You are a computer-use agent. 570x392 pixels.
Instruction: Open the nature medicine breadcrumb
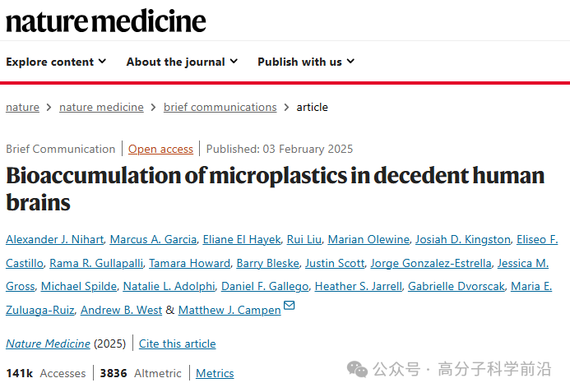tap(101, 107)
